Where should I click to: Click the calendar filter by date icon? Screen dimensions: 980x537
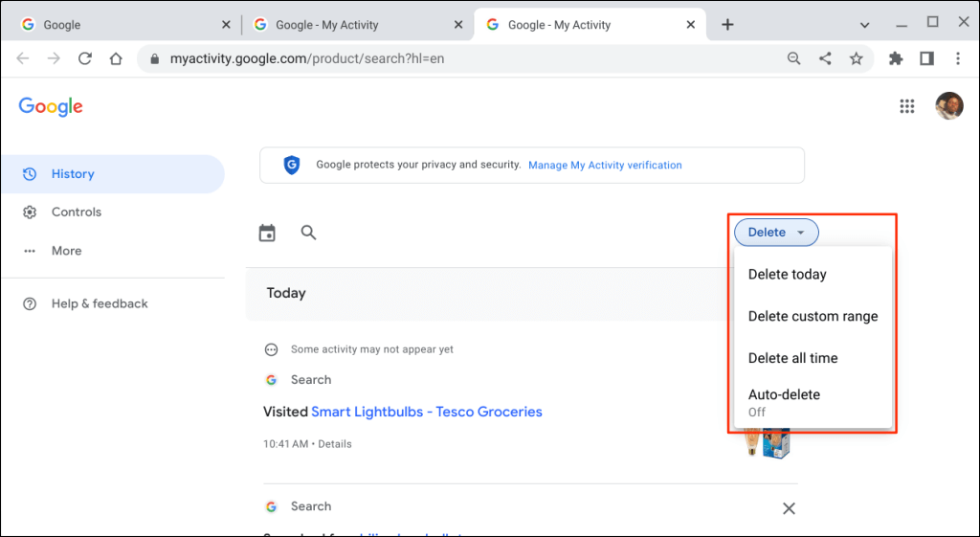tap(267, 233)
